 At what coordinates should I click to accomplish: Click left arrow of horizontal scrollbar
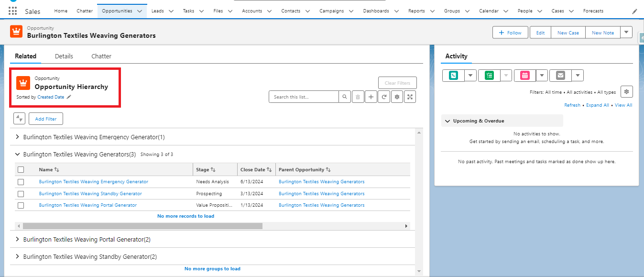pos(19,226)
